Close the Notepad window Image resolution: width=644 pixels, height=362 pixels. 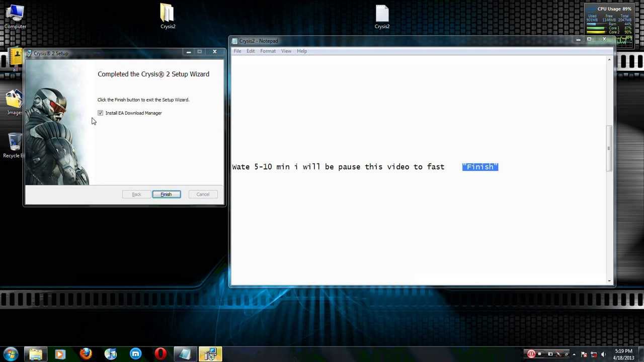tap(604, 39)
